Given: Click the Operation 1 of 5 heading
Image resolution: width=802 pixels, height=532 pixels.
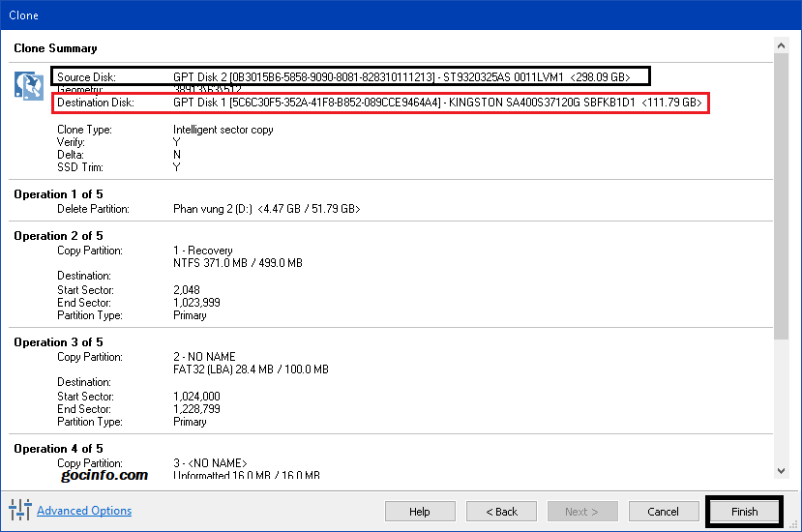Looking at the screenshot, I should [58, 194].
